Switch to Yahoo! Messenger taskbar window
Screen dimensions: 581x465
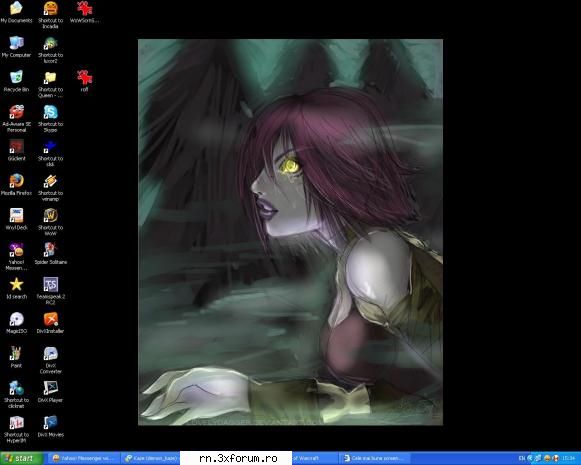click(85, 458)
